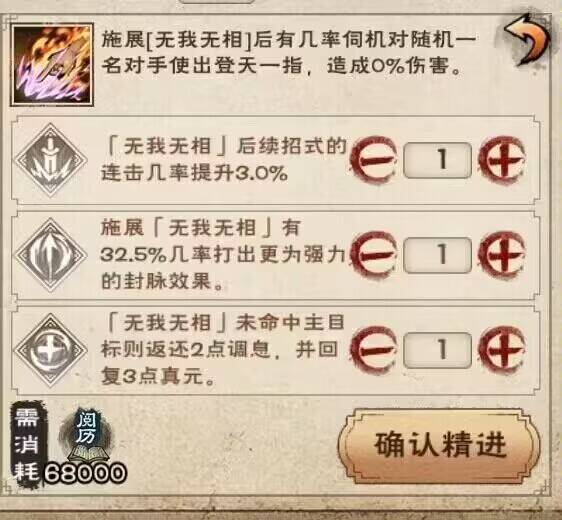Click the level value field for 封脉效果
This screenshot has height=520, width=562.
(438, 255)
